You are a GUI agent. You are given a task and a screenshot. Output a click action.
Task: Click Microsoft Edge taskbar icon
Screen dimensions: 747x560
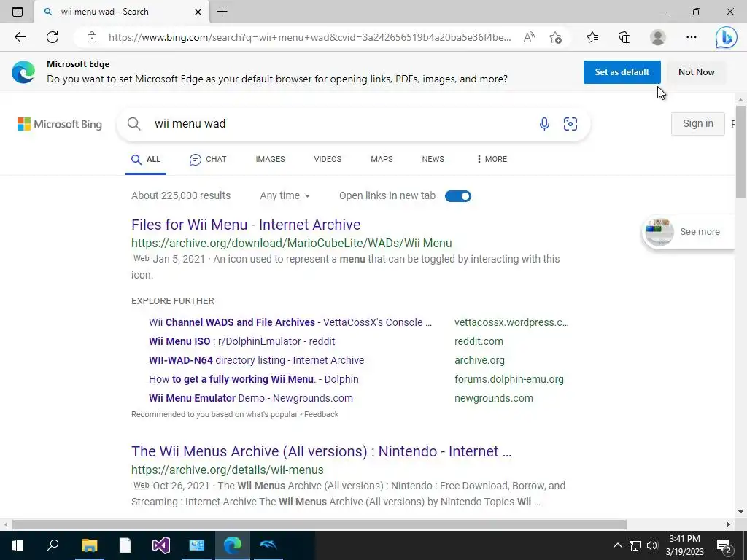pos(233,545)
